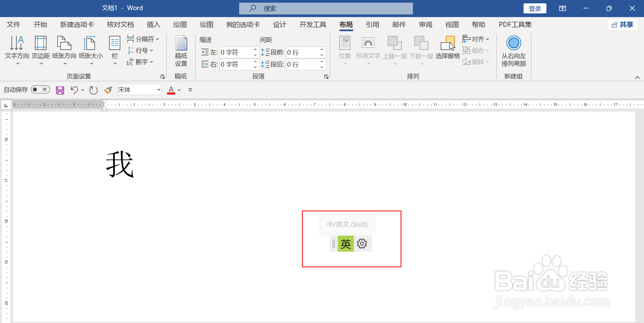Viewport: 644px width, 323px height.
Task: Click the Format Painter brush icon
Action: (108, 90)
